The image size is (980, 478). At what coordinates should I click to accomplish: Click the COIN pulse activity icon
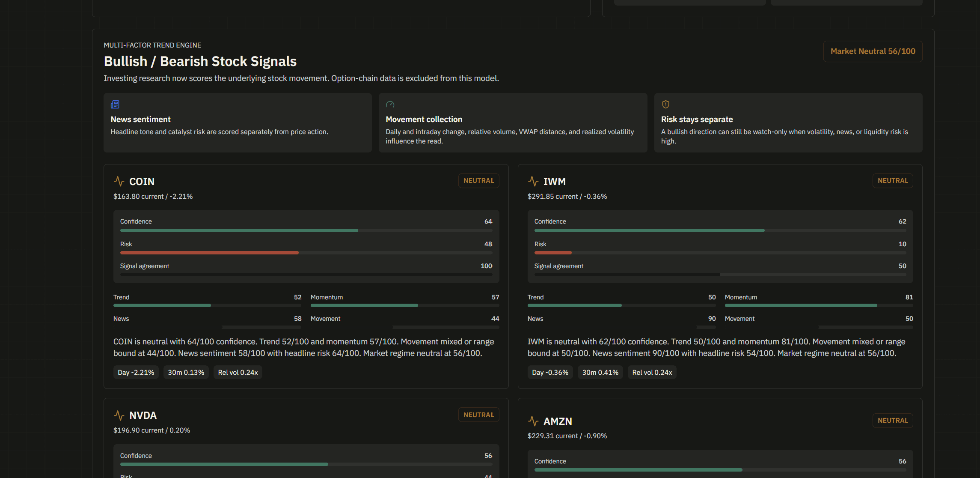119,181
